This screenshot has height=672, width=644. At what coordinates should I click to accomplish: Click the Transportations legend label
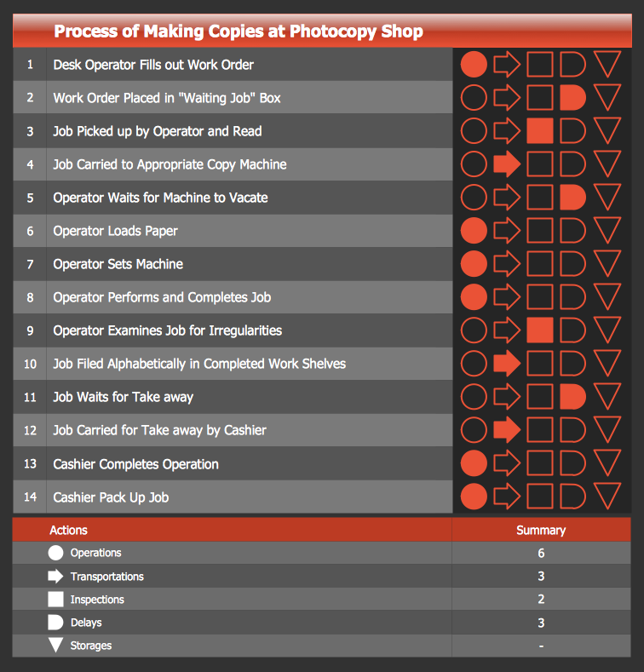106,577
